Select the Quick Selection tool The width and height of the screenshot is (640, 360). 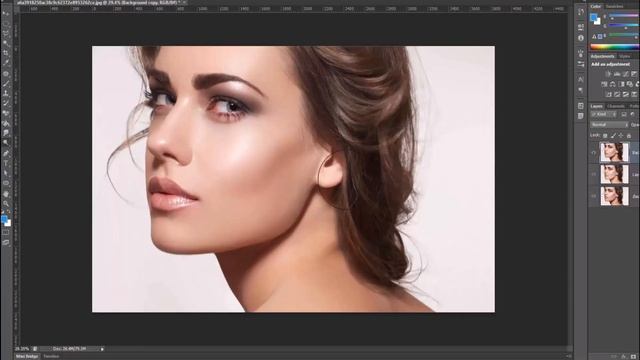click(x=6, y=43)
